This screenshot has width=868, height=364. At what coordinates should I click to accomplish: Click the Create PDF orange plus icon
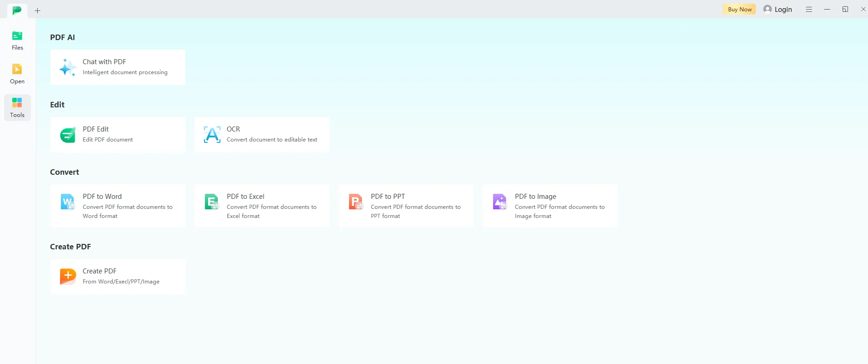pyautogui.click(x=68, y=276)
